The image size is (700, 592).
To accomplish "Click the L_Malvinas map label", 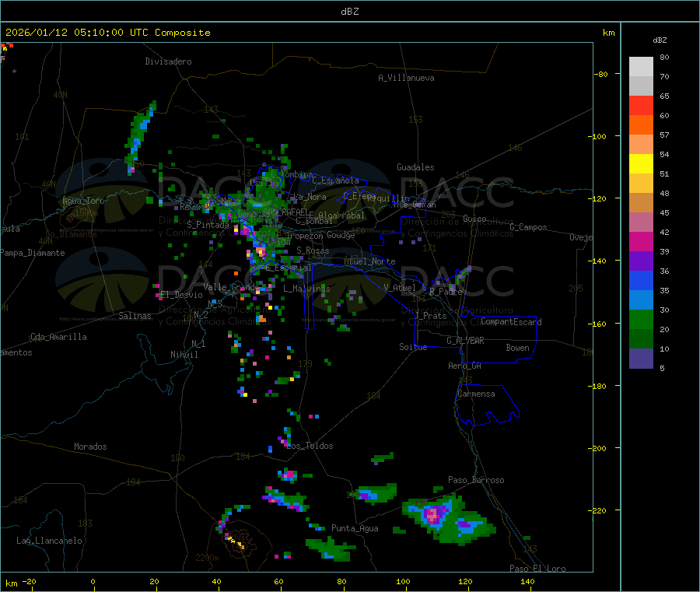I will click(306, 289).
